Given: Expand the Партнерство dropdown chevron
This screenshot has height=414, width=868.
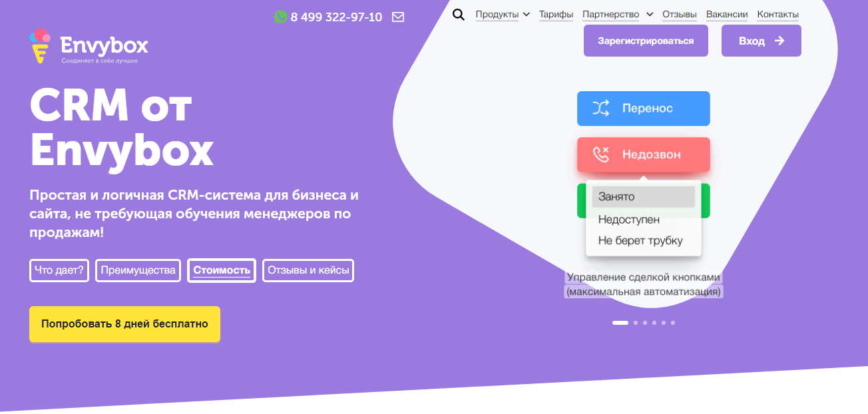Looking at the screenshot, I should 650,14.
